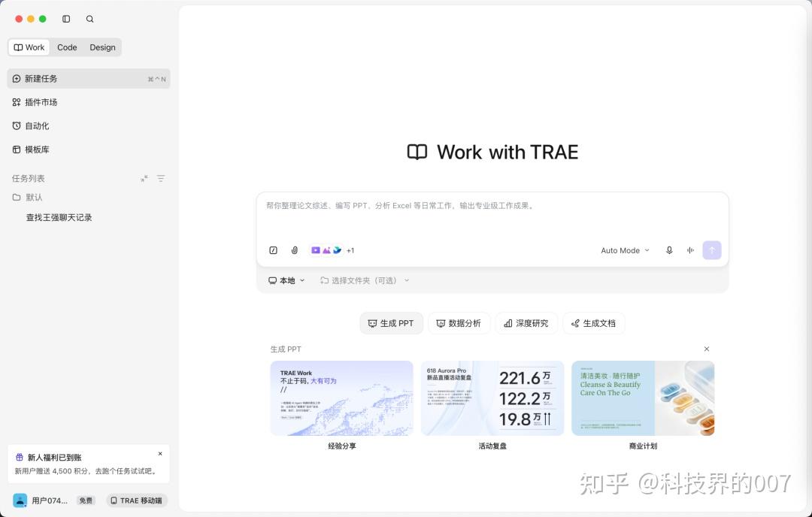Screen dimensions: 812x517
Task: Select the 生成文档 chip
Action: coord(593,323)
